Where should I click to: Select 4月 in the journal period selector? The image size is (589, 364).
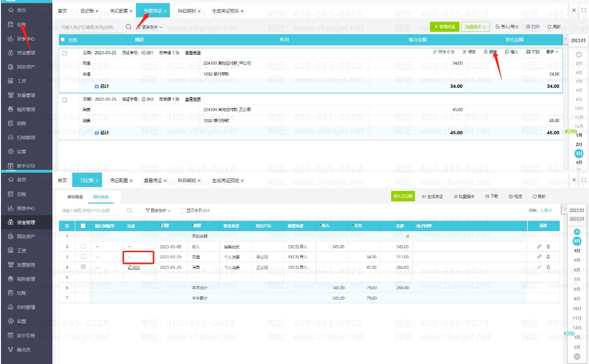[577, 250]
